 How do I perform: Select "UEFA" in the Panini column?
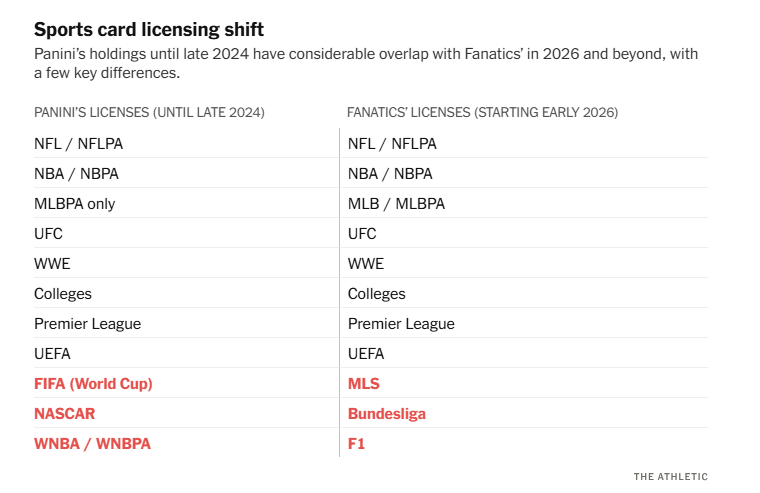[52, 353]
